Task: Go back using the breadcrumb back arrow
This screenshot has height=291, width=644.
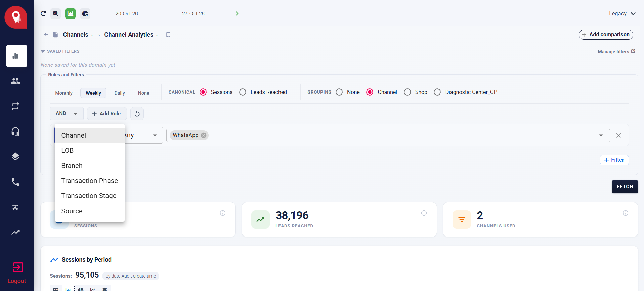Action: pos(46,35)
